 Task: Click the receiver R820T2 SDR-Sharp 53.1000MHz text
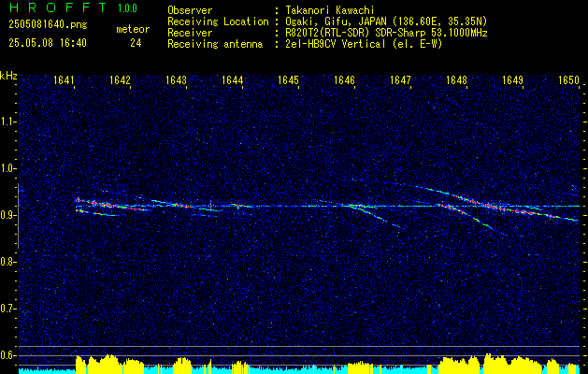click(386, 33)
